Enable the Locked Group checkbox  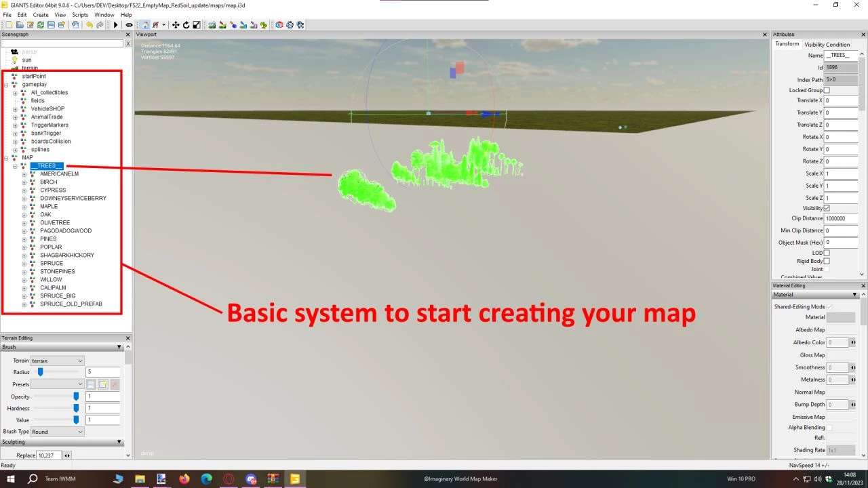click(x=827, y=90)
